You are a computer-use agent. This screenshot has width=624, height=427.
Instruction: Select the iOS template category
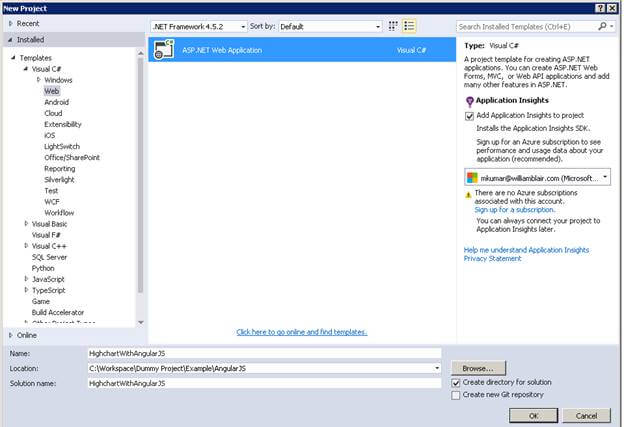50,135
